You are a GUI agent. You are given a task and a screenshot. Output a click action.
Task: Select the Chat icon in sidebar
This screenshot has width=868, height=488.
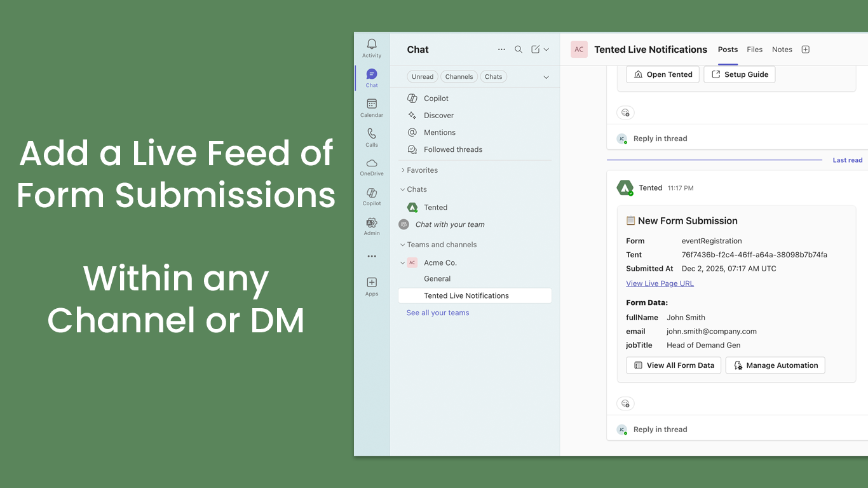point(372,78)
